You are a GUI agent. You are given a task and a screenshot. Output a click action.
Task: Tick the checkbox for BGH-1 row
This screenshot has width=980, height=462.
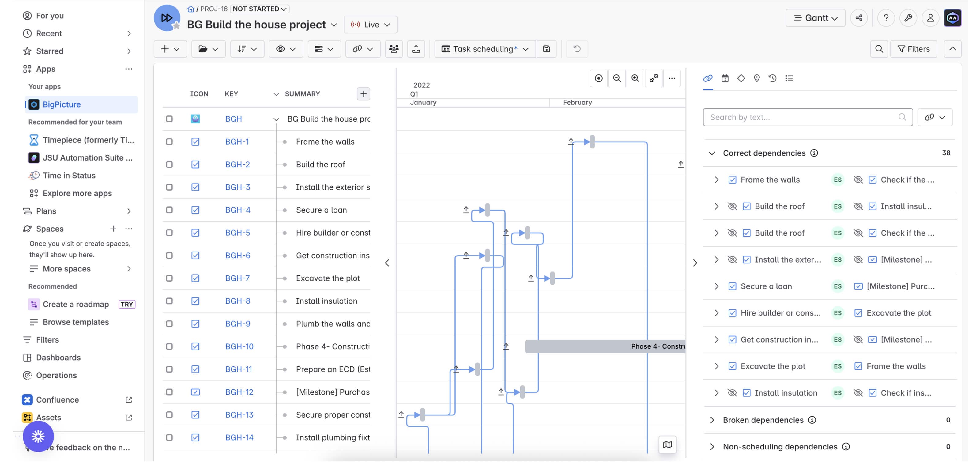(x=169, y=142)
